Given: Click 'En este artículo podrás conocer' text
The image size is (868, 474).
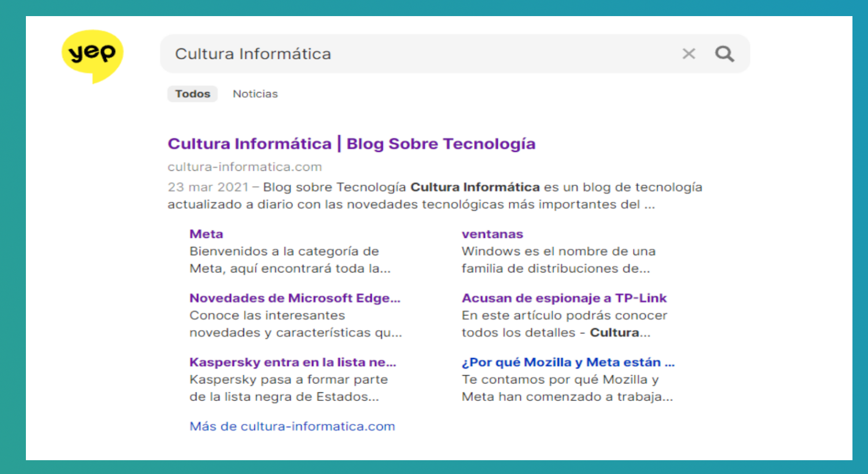Looking at the screenshot, I should [564, 315].
